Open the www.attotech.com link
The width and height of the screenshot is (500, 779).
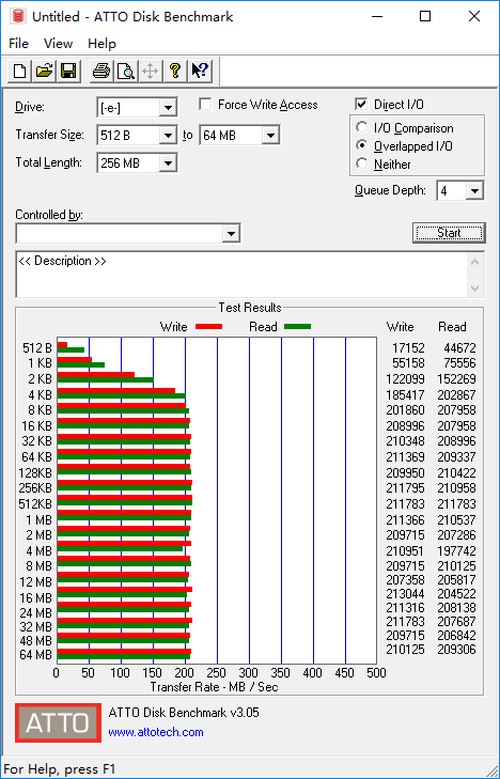[156, 732]
